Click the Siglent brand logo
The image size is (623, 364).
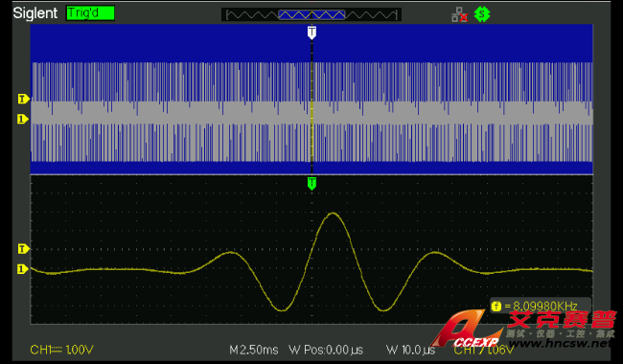coord(35,13)
